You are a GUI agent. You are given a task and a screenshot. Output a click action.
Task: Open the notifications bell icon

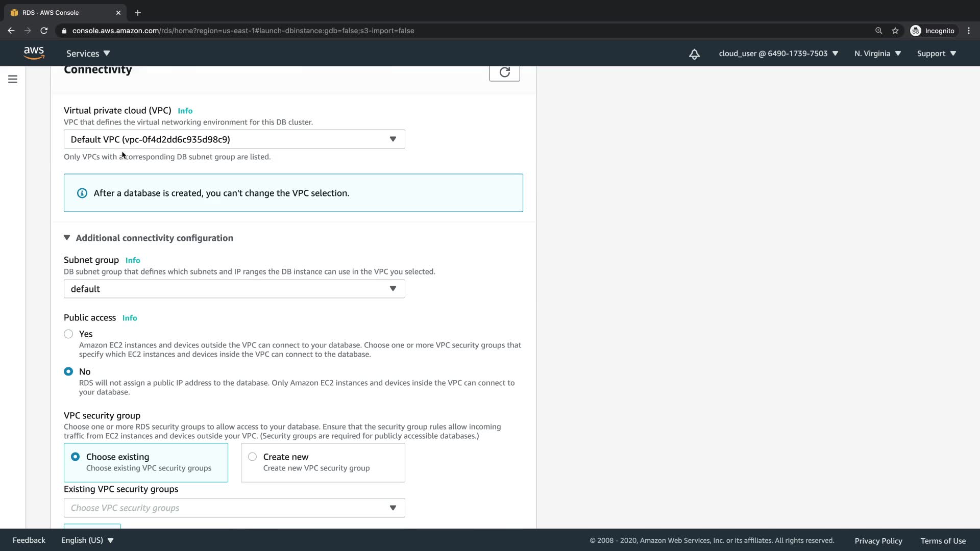(x=694, y=54)
